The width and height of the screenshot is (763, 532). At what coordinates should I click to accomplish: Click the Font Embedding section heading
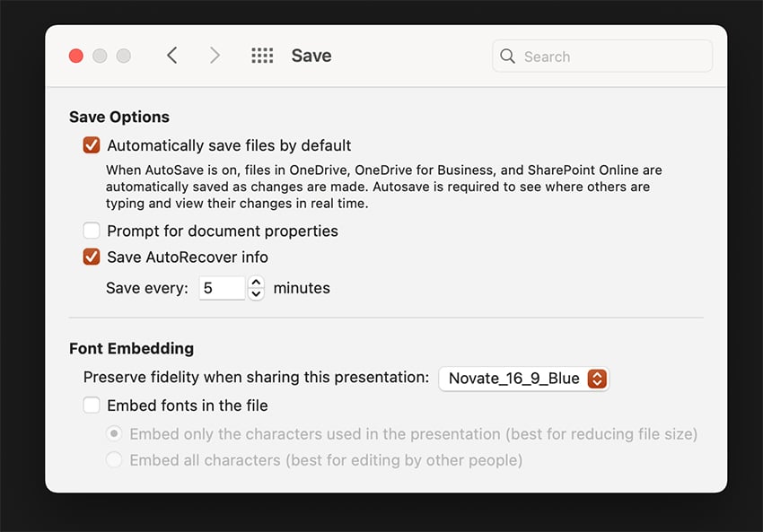point(131,348)
